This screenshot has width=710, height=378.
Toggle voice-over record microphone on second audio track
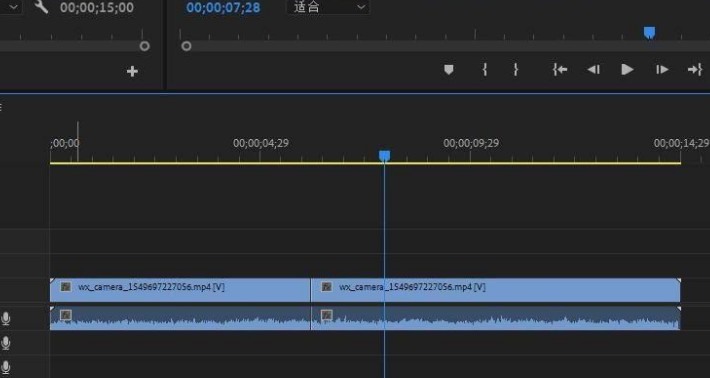(x=6, y=343)
